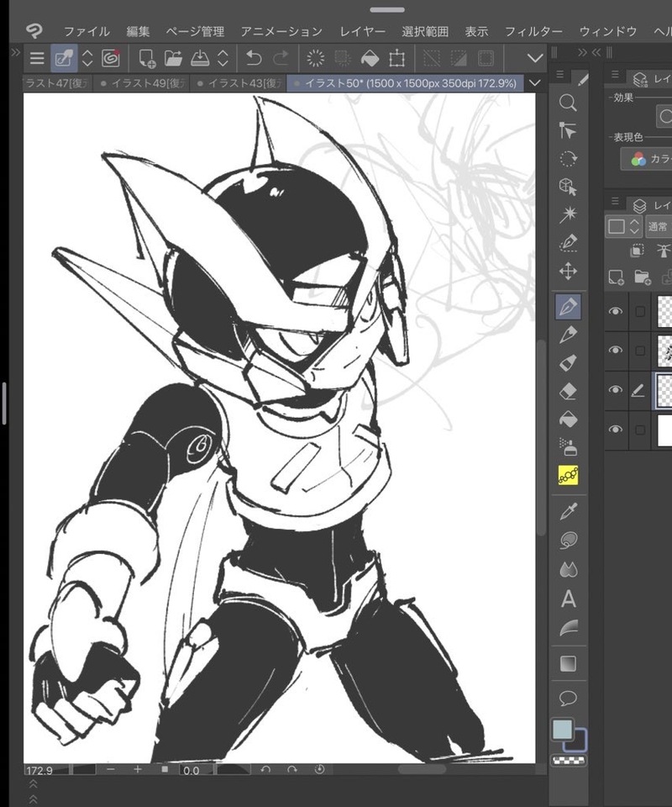Create a new layer folder

(x=643, y=277)
